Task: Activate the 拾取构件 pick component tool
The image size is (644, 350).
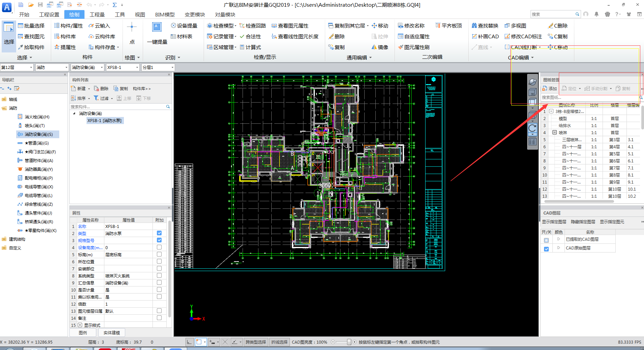Action: [x=31, y=47]
